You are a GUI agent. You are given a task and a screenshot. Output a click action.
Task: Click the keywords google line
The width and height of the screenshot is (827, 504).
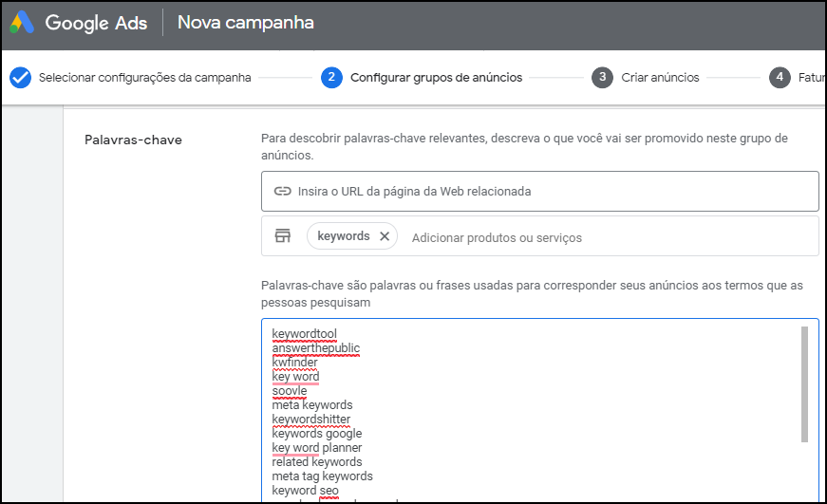(x=317, y=434)
